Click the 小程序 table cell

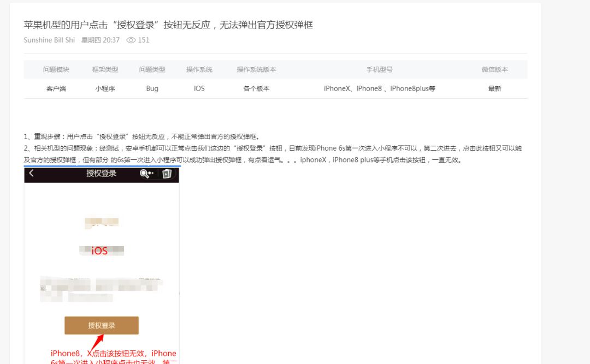pos(105,89)
